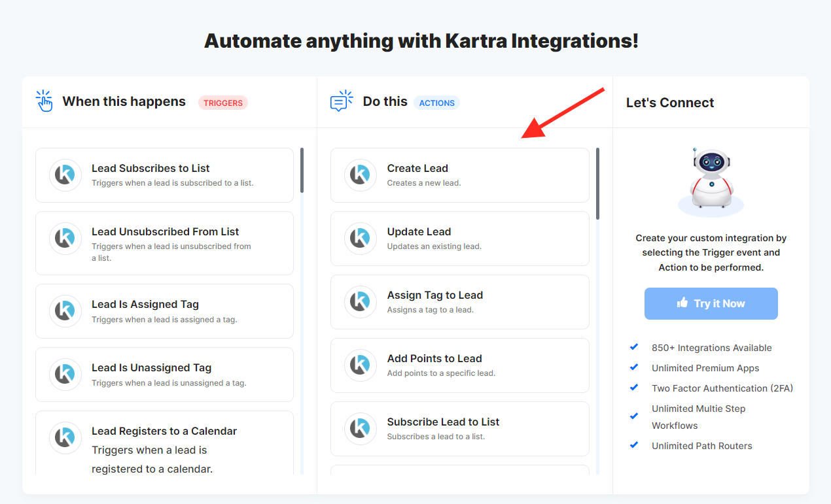Click the checkmark beside Unlimited Path Routers
The width and height of the screenshot is (831, 504).
click(x=633, y=445)
